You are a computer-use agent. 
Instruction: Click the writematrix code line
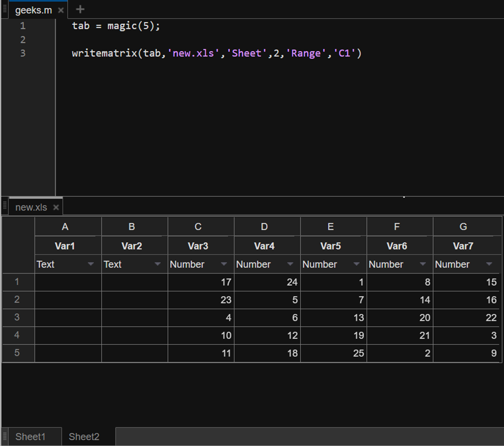pos(217,54)
